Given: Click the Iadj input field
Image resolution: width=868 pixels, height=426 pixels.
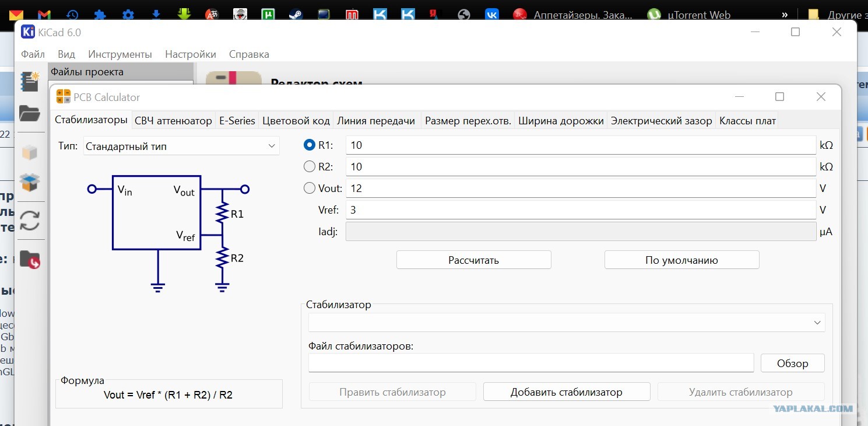Looking at the screenshot, I should (x=581, y=232).
